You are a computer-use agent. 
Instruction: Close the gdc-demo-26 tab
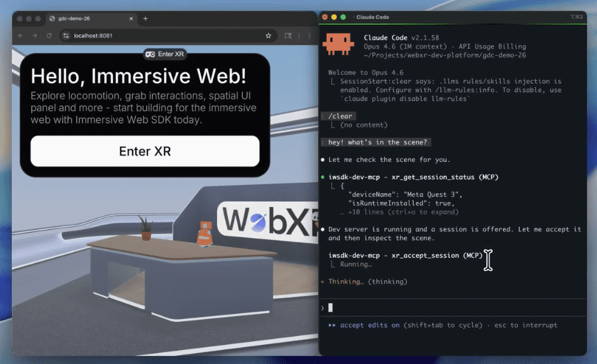131,18
